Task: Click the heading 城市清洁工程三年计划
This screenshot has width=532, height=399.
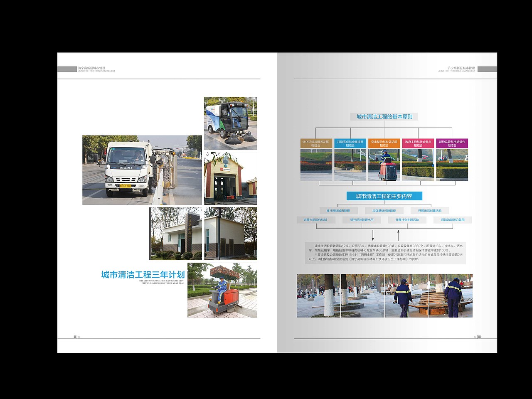Action: coord(143,275)
